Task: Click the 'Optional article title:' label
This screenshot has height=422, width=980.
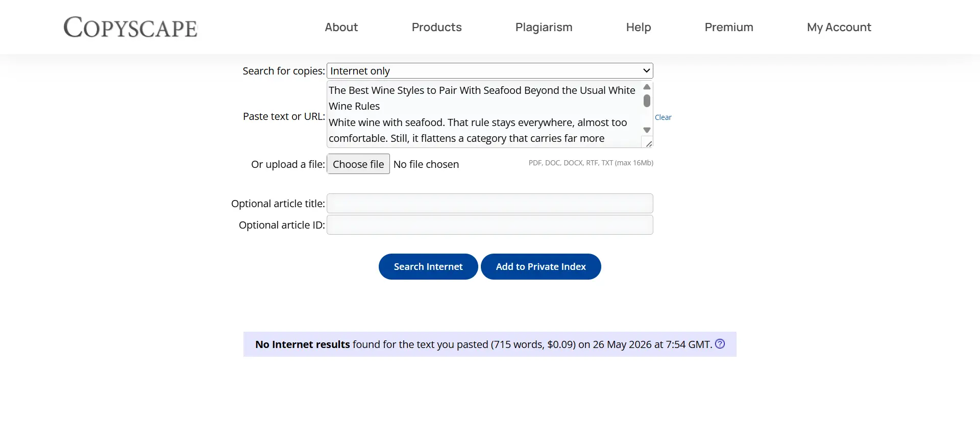Action: pos(278,204)
